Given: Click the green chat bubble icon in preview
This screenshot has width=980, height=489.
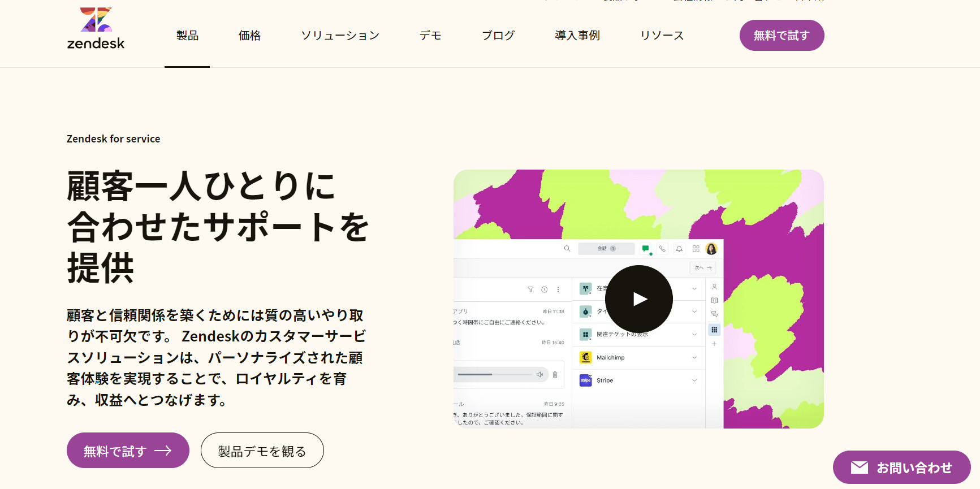Looking at the screenshot, I should 646,249.
